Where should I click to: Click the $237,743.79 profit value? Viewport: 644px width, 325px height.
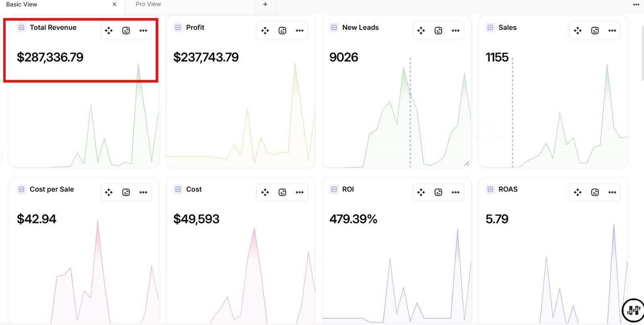(x=206, y=58)
